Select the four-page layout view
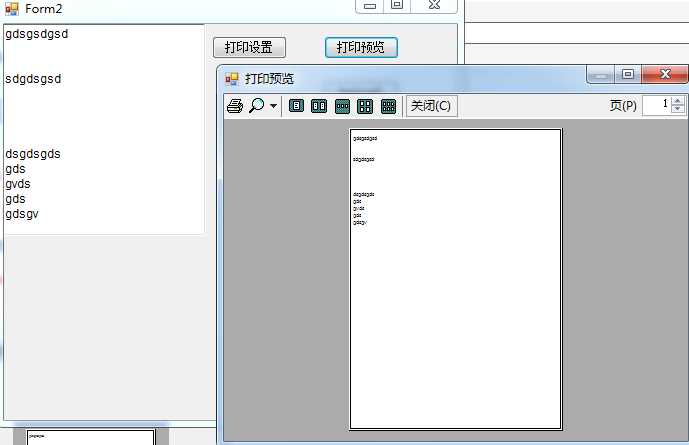689x445 pixels. point(365,106)
